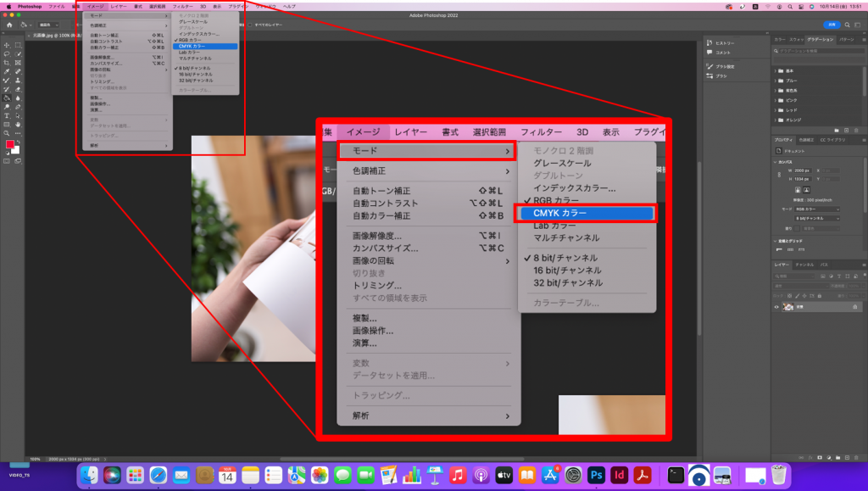Image resolution: width=868 pixels, height=491 pixels.
Task: Select the Frame tool
Action: tap(18, 63)
